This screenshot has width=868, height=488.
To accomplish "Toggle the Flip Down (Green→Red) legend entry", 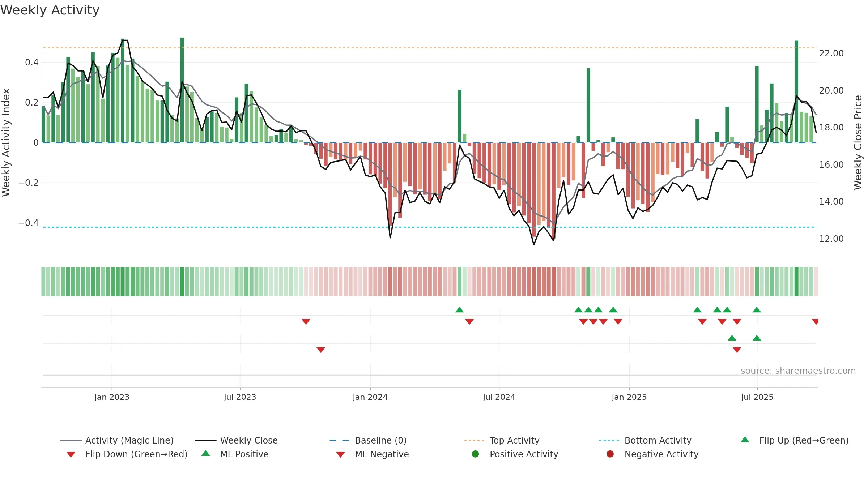I will point(127,454).
